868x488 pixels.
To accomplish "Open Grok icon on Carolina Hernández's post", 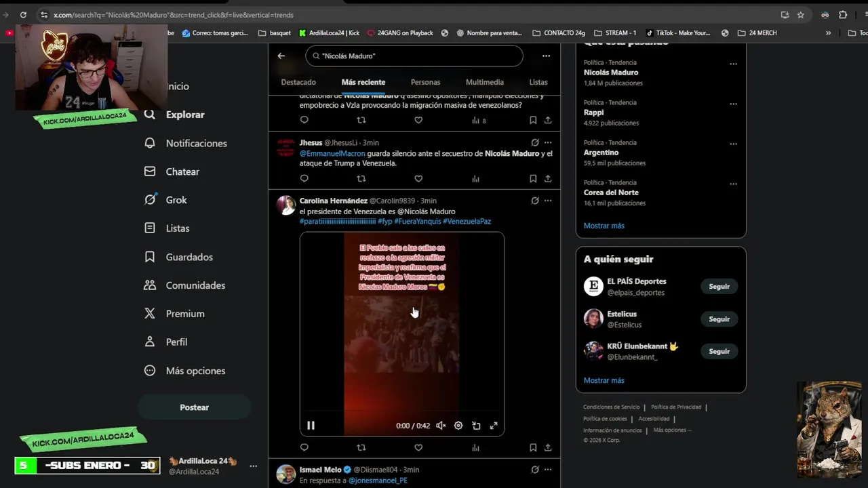I will tap(535, 201).
